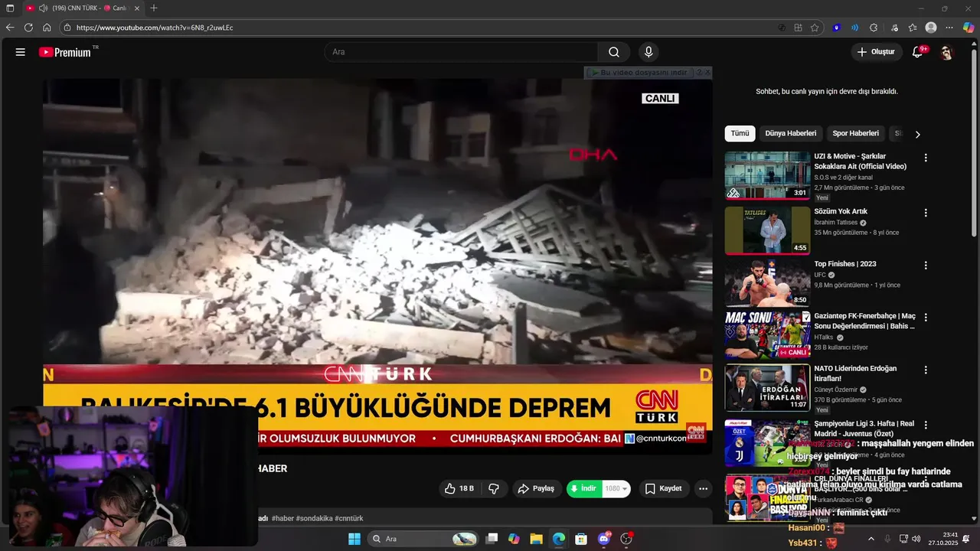Open Edge settings and more menu
The image size is (980, 551).
tap(949, 28)
